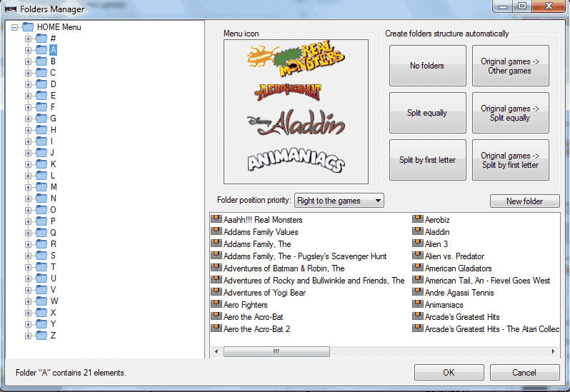
Task: Select the K folder in tree
Action: [53, 164]
